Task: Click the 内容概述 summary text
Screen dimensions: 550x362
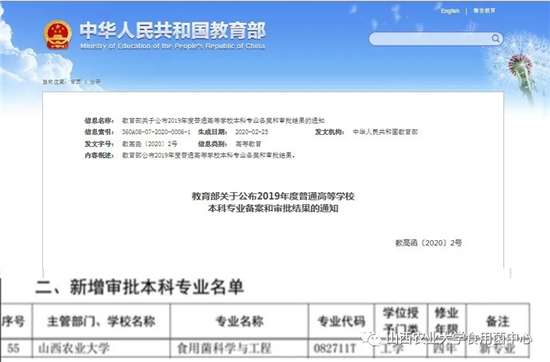Action: pyautogui.click(x=208, y=155)
